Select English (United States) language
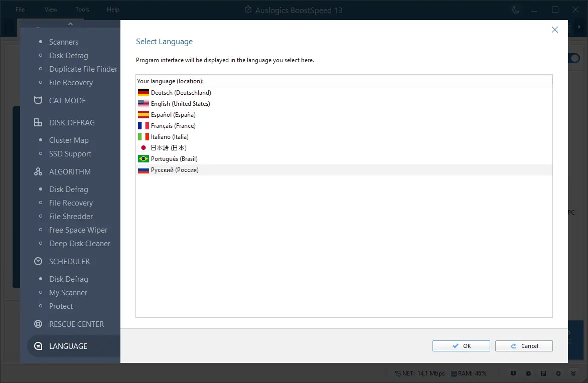 click(x=344, y=103)
